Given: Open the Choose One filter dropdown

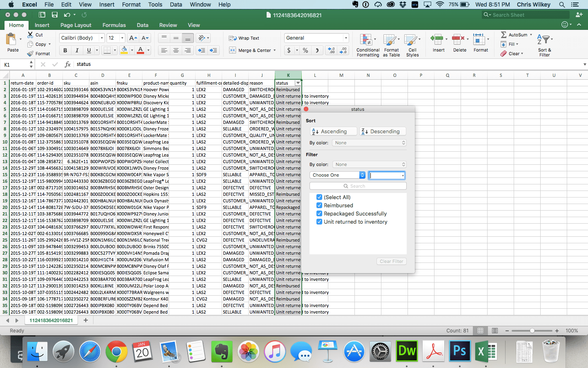Looking at the screenshot, I should pos(337,175).
